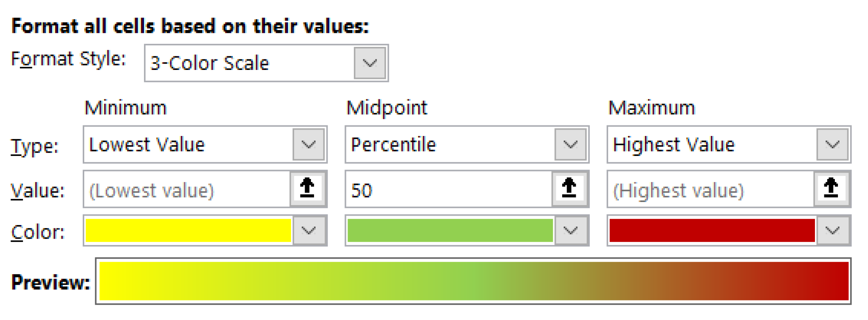The width and height of the screenshot is (868, 320).
Task: Click the Midpoint value range selector icon
Action: click(569, 189)
